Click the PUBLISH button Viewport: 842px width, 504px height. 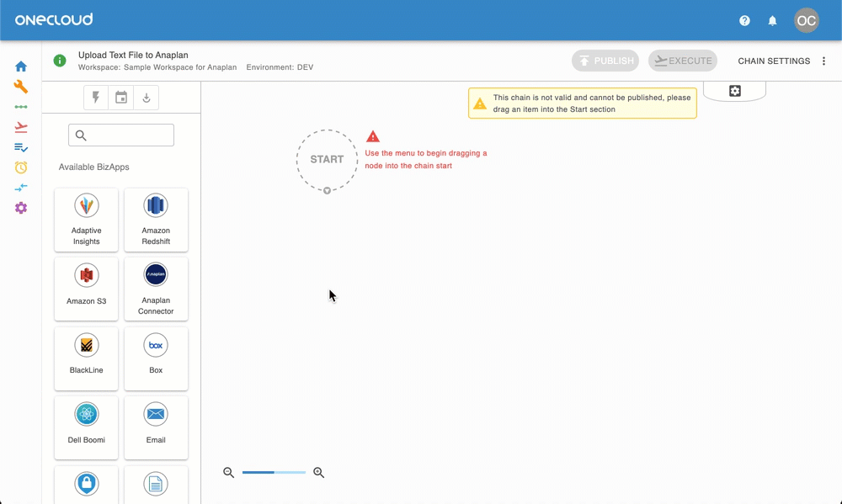point(605,61)
